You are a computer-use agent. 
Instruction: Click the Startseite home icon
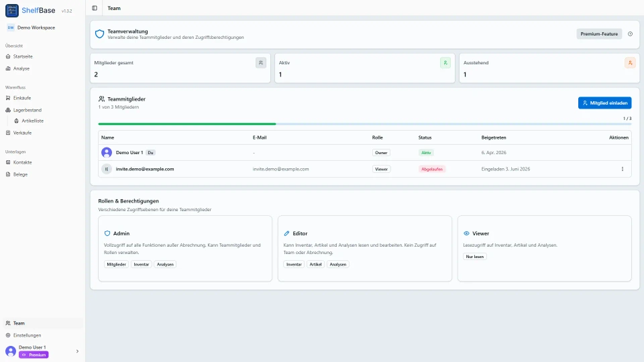click(8, 56)
